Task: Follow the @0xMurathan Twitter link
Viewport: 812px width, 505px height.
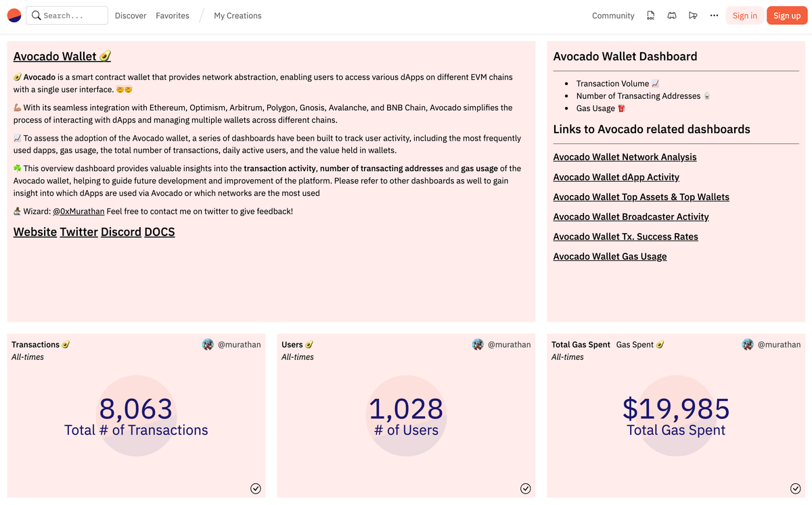Action: [x=78, y=212]
